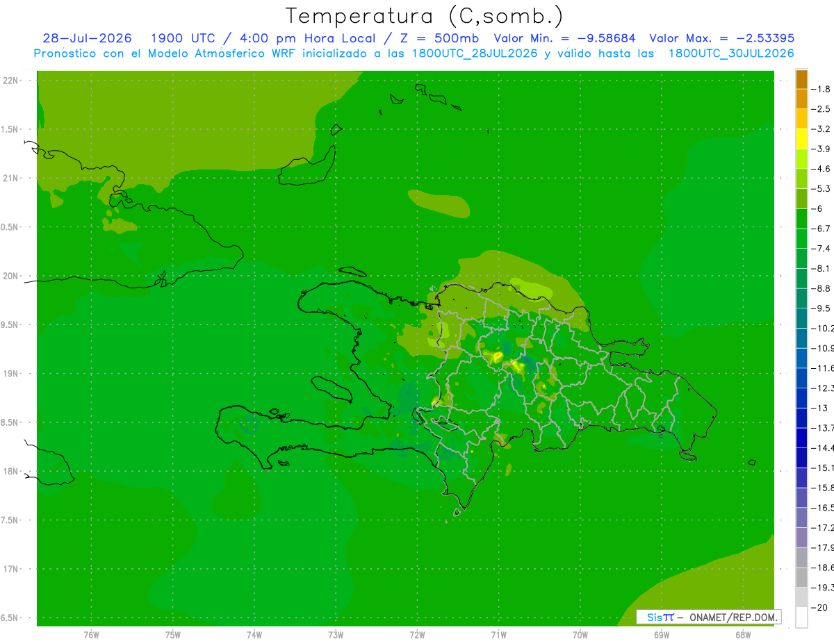The width and height of the screenshot is (834, 644).
Task: Click the '-7.4' colorbar label
Action: coord(821,249)
